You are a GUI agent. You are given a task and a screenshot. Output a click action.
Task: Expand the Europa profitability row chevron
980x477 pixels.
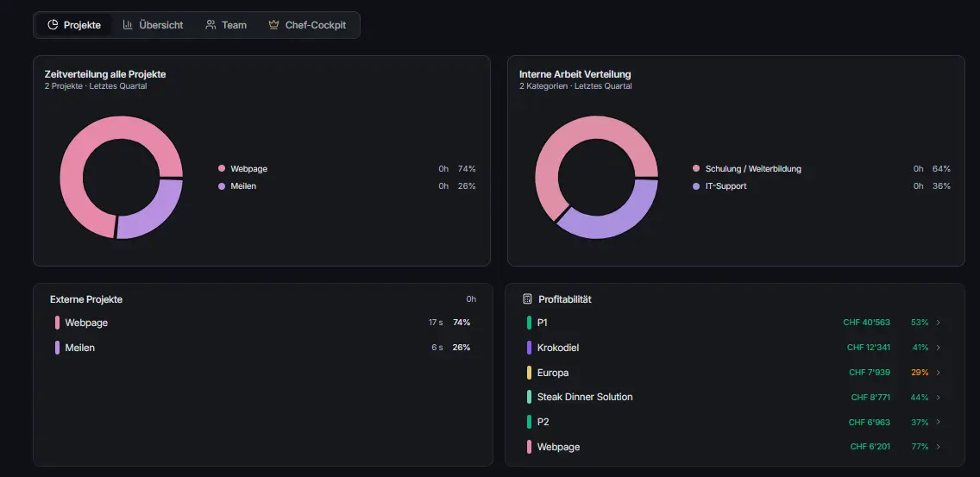coord(938,373)
